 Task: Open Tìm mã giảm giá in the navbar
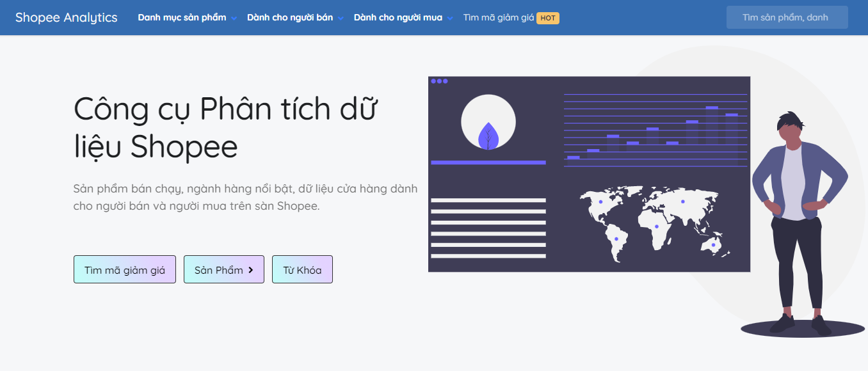(x=498, y=17)
